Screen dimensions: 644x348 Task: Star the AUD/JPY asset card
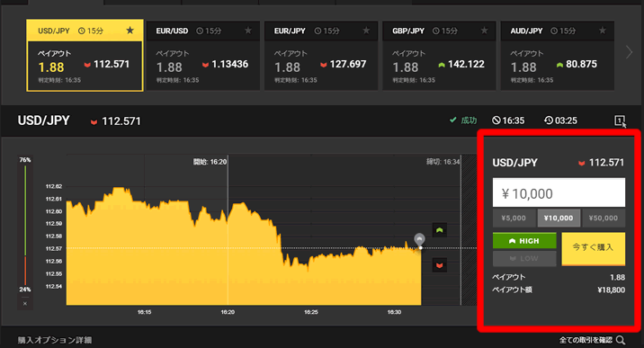pos(602,31)
